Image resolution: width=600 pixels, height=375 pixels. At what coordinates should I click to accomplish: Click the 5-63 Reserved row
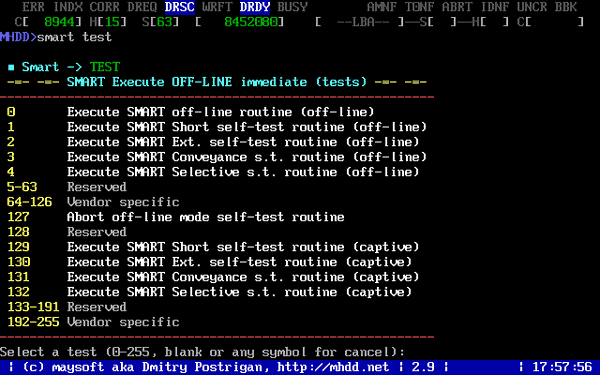point(67,187)
